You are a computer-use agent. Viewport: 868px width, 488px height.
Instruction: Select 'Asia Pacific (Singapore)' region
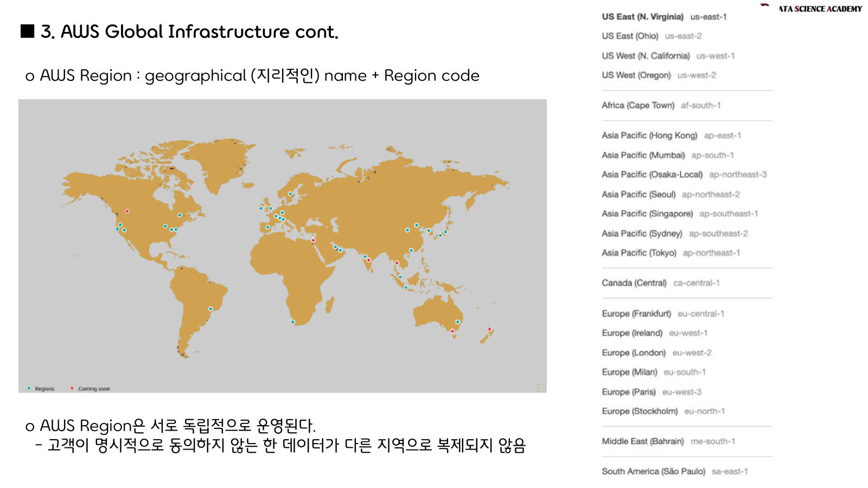tap(647, 214)
